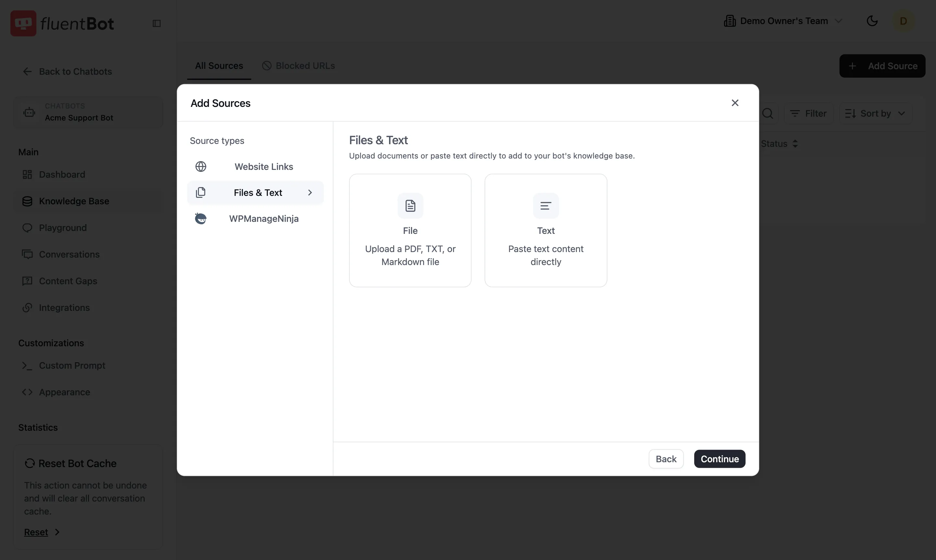Click the search magnifier icon

767,113
